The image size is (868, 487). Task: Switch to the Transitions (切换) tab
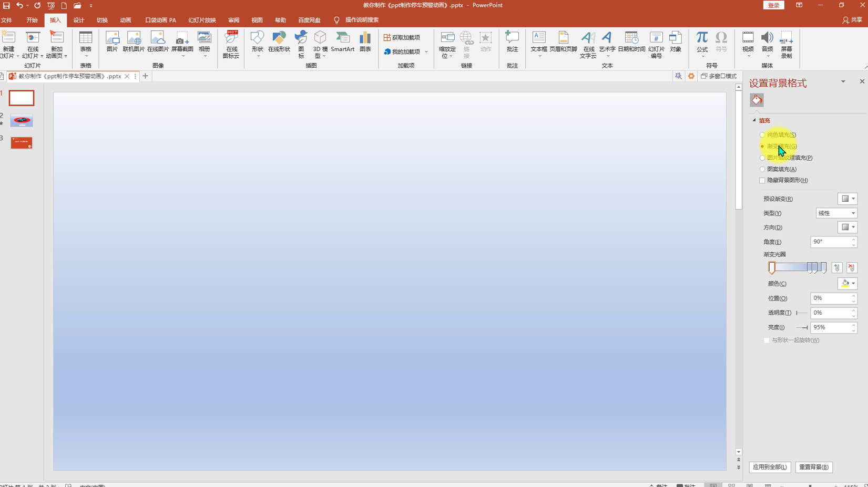click(x=102, y=20)
